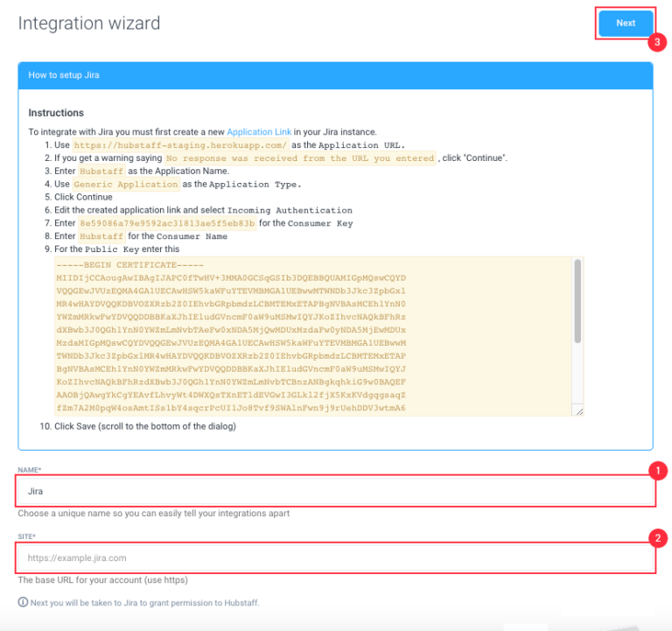Screen dimensions: 672x631
Task: Click the 'For the Public Key enter this' step
Action: pyautogui.click(x=116, y=249)
